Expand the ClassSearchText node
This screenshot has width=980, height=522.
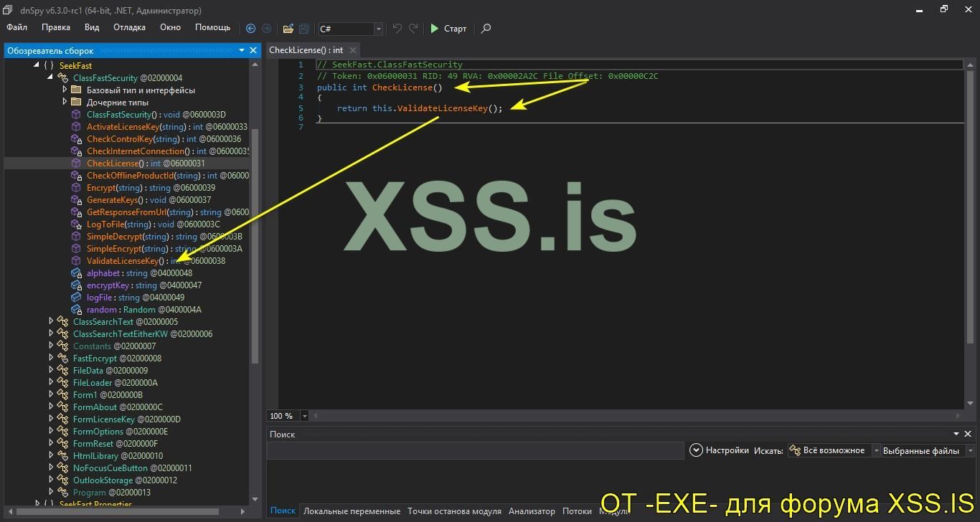point(50,322)
